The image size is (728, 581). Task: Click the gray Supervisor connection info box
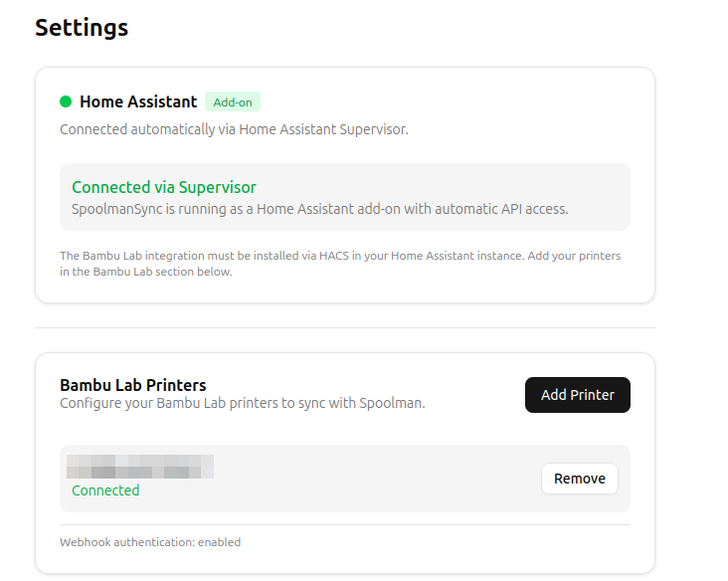tap(345, 197)
